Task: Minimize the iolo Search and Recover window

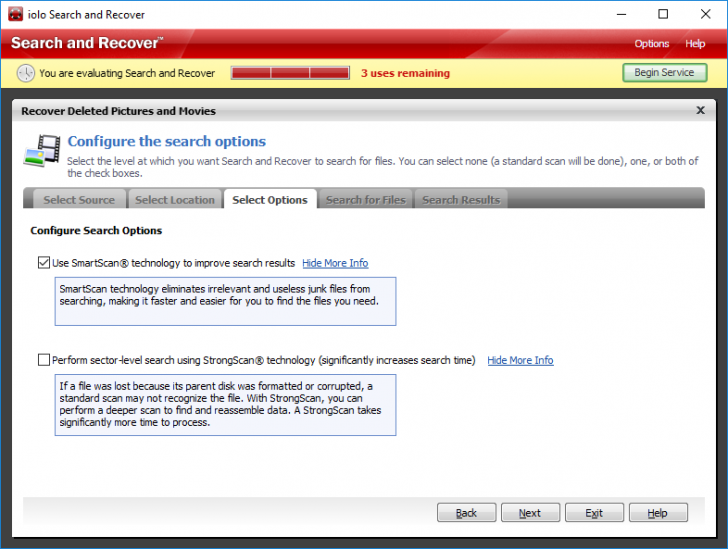Action: pyautogui.click(x=621, y=14)
